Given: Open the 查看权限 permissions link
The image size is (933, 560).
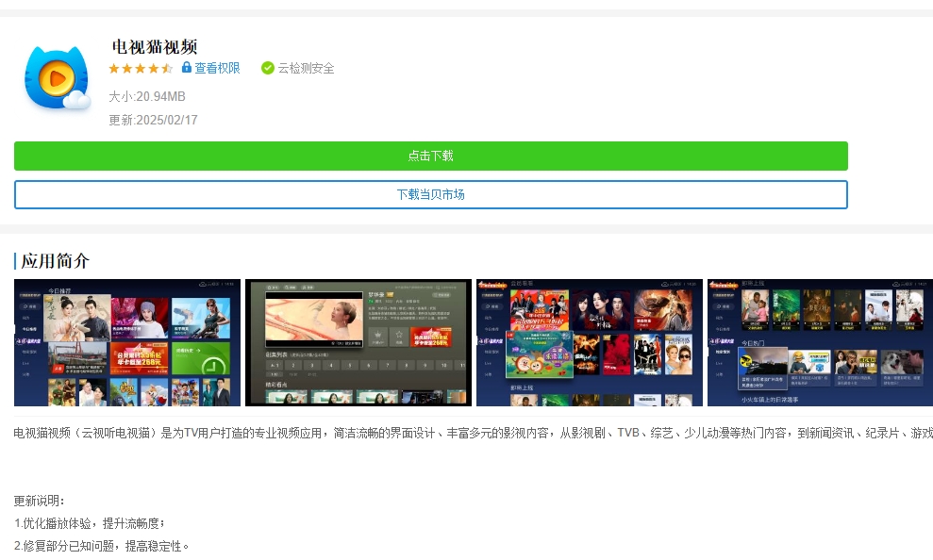Looking at the screenshot, I should click(x=216, y=68).
